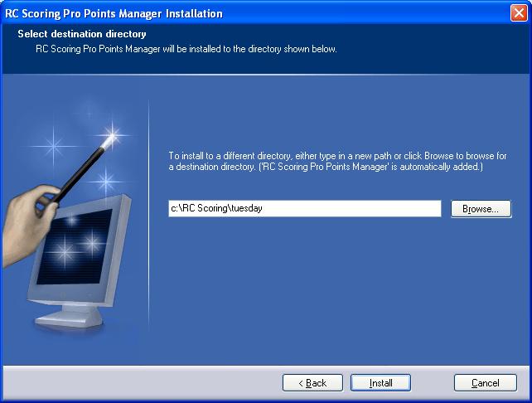Focus the destination path text field
532x403 pixels.
(x=348, y=209)
